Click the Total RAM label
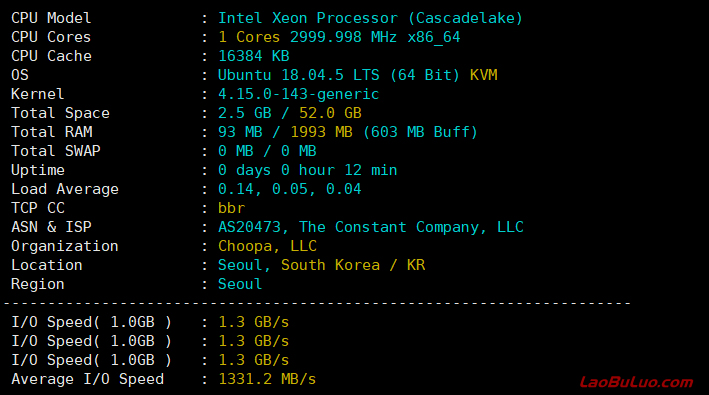This screenshot has height=395, width=709. coord(52,132)
